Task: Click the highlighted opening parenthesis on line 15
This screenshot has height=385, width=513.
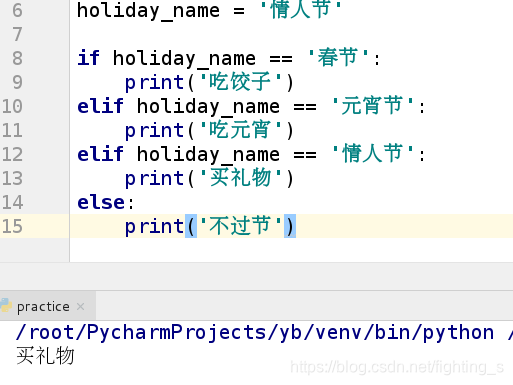Action: 191,226
